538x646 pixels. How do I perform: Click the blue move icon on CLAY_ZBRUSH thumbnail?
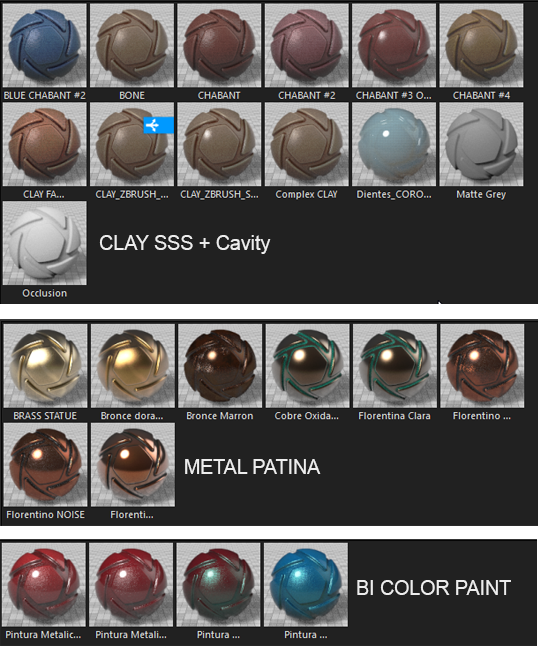click(x=159, y=125)
